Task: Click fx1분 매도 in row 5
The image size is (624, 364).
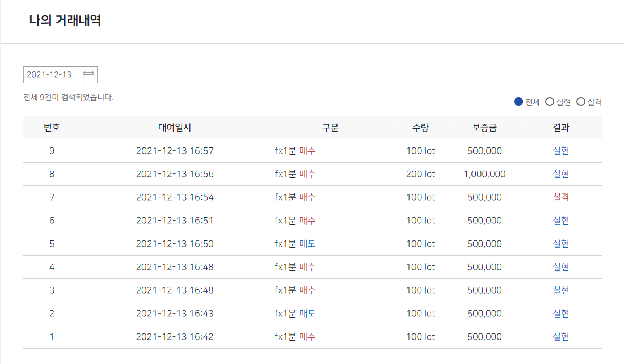Action: [295, 244]
